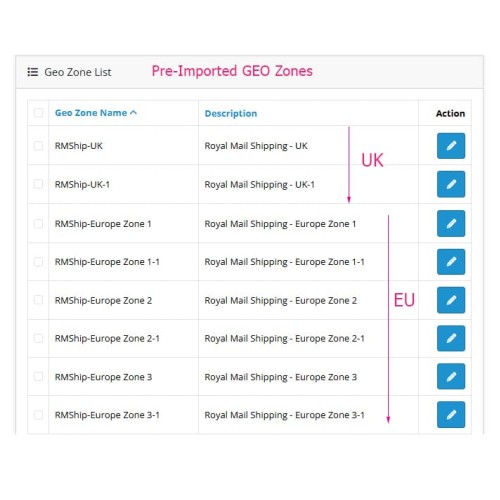The width and height of the screenshot is (500, 500).
Task: Tick checkbox beside RMShip-Europe Zone 3-1
Action: click(38, 415)
